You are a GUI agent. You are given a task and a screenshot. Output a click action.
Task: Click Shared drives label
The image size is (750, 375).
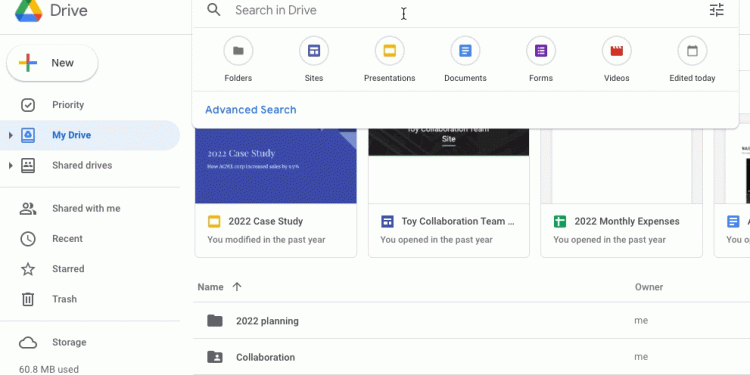(x=82, y=165)
